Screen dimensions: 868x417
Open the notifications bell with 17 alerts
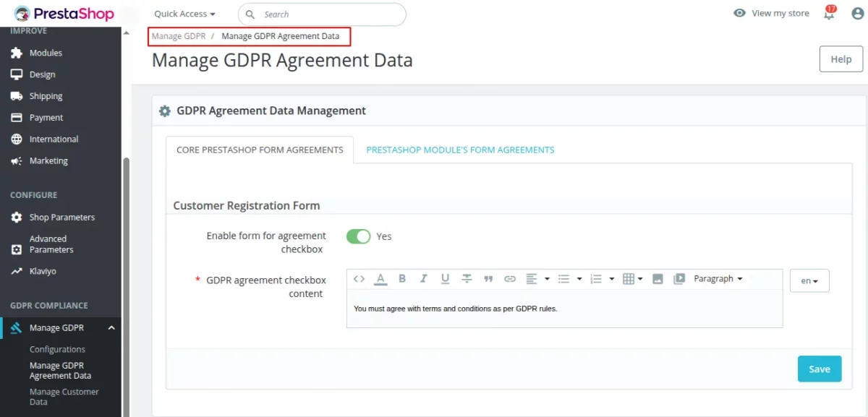click(827, 13)
